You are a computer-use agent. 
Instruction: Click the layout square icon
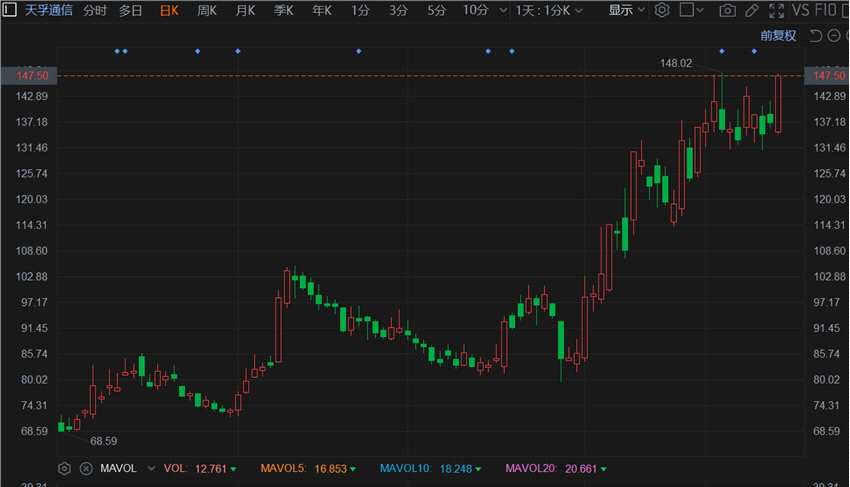tap(687, 10)
